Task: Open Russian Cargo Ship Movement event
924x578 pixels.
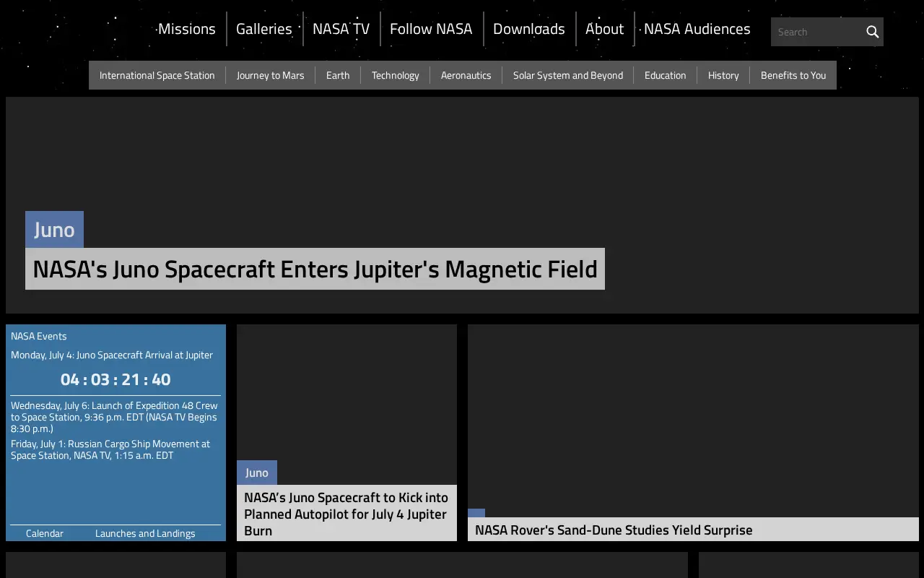Action: point(110,449)
